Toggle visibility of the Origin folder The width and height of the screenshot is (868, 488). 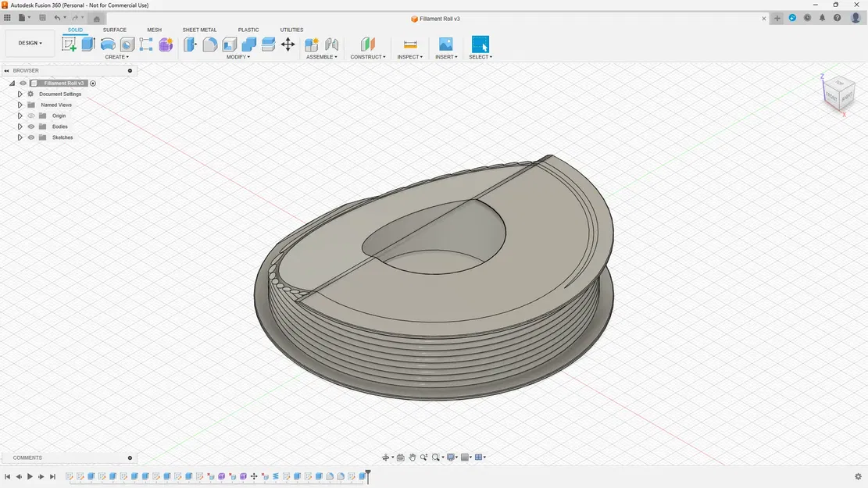(31, 116)
